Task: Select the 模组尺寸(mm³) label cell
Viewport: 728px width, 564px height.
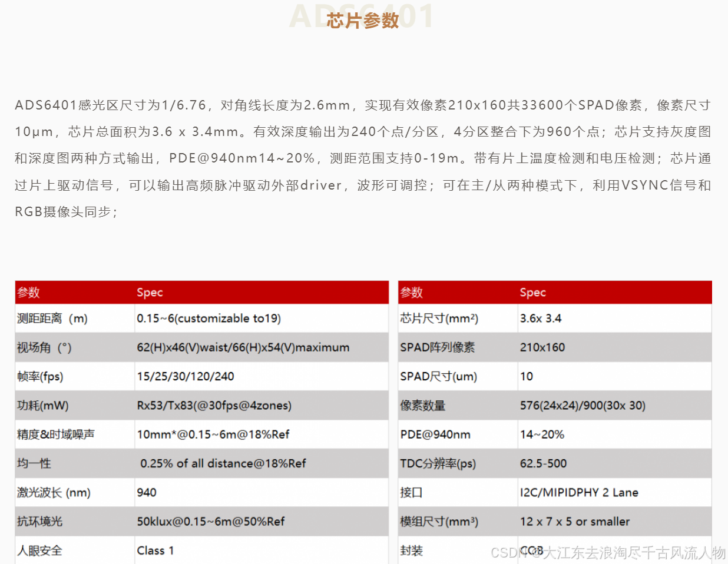Action: [458, 521]
